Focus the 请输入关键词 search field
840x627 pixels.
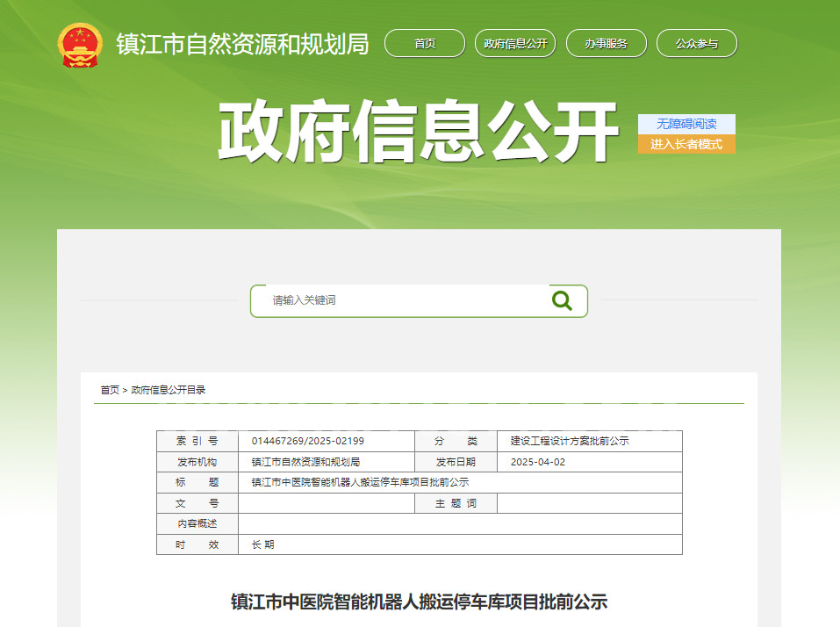point(404,300)
